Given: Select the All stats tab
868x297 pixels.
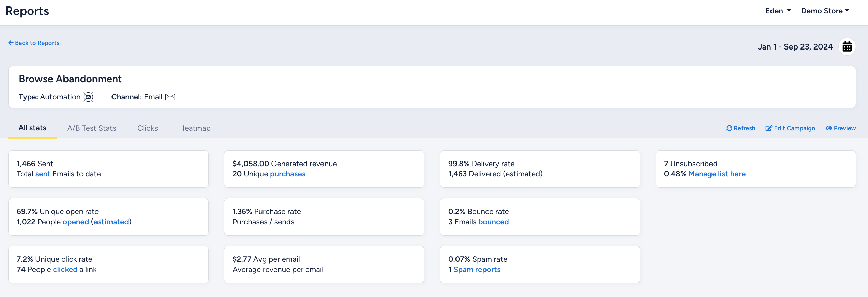Looking at the screenshot, I should click(x=32, y=128).
